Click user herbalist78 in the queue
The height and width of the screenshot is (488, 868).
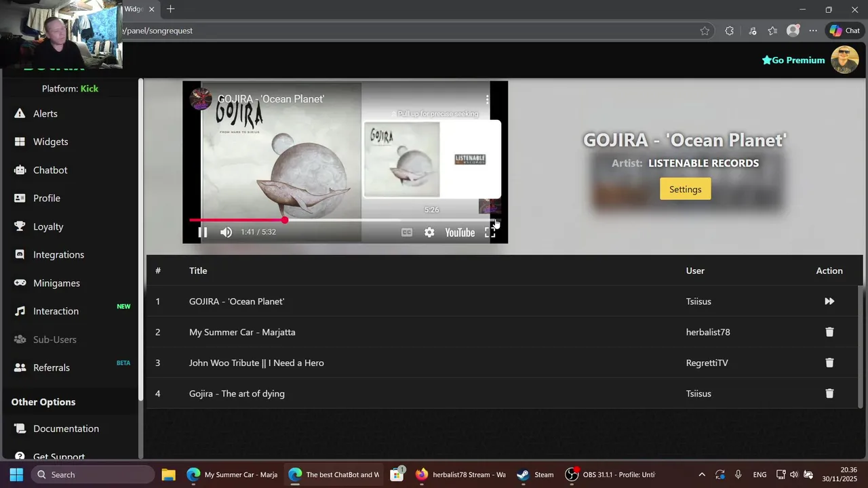[708, 332]
